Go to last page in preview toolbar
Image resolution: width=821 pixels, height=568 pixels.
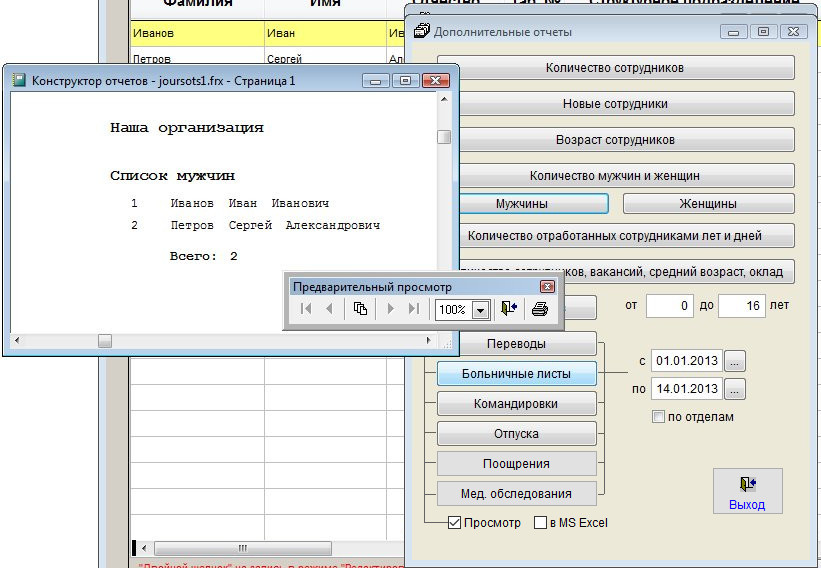tap(414, 310)
